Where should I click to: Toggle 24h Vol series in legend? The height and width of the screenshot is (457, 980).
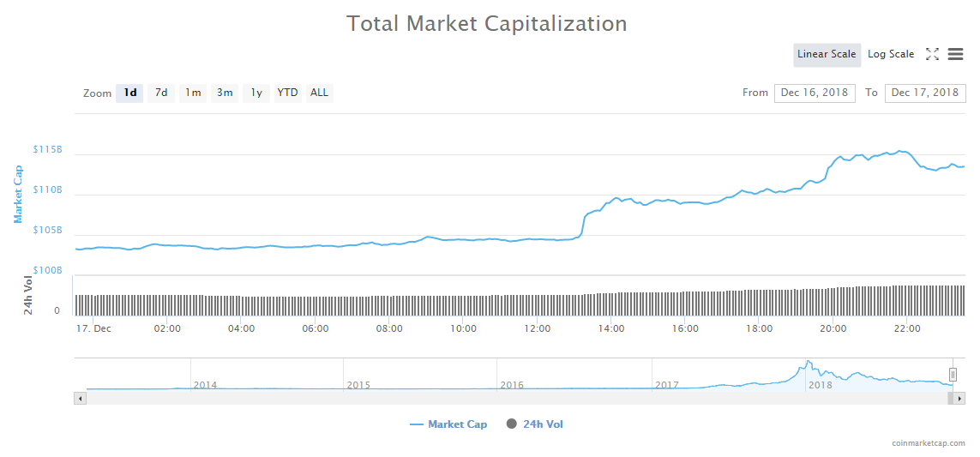click(x=535, y=424)
